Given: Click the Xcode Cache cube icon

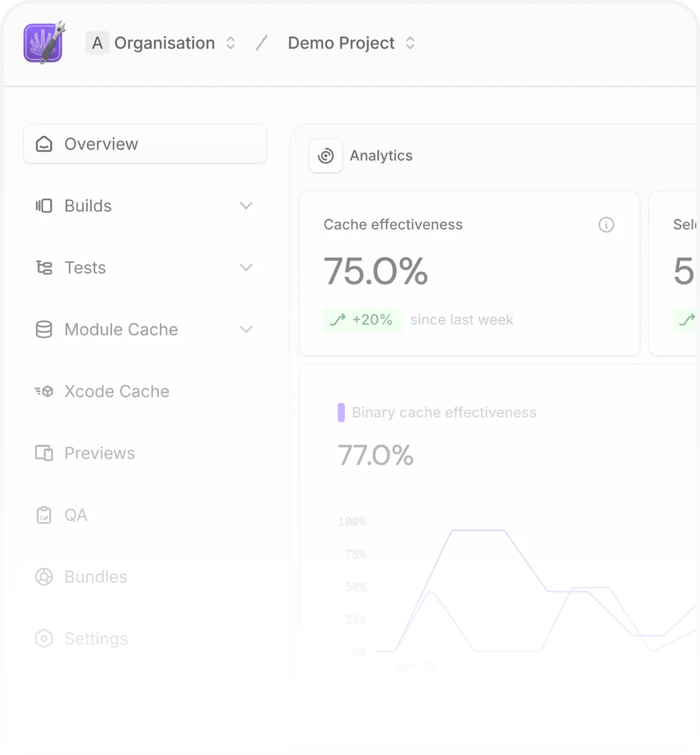Looking at the screenshot, I should coord(44,391).
